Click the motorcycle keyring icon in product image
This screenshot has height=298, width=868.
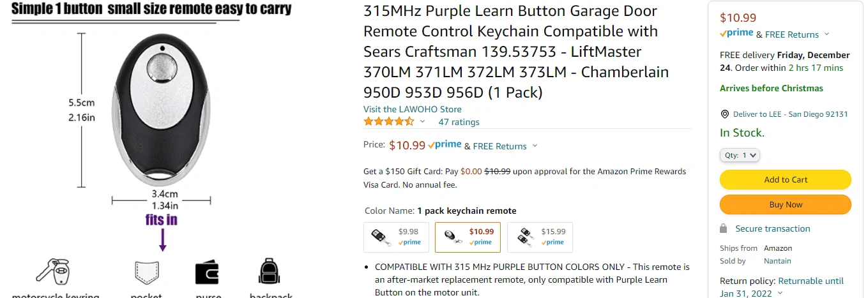point(52,271)
